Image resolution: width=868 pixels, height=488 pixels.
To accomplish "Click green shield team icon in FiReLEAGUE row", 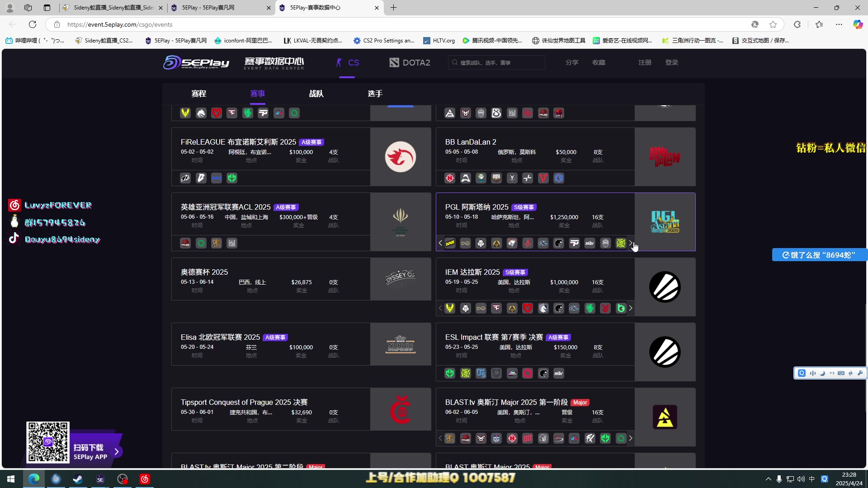I will click(x=232, y=178).
